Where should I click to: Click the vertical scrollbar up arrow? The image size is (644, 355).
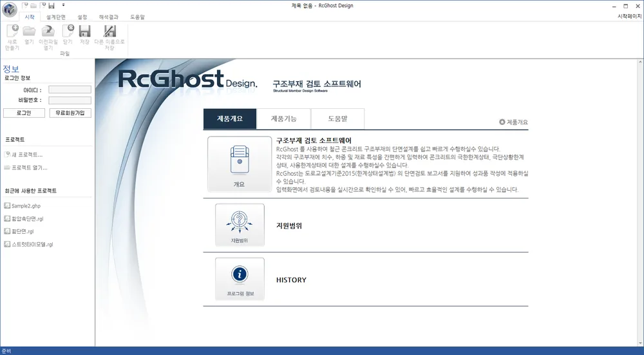click(x=640, y=62)
